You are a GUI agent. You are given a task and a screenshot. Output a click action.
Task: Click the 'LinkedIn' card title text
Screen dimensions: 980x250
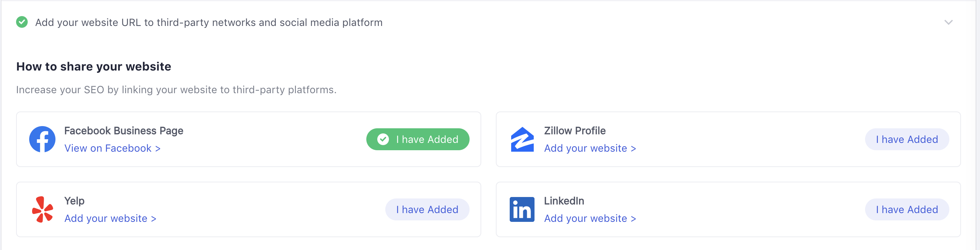[x=564, y=201]
